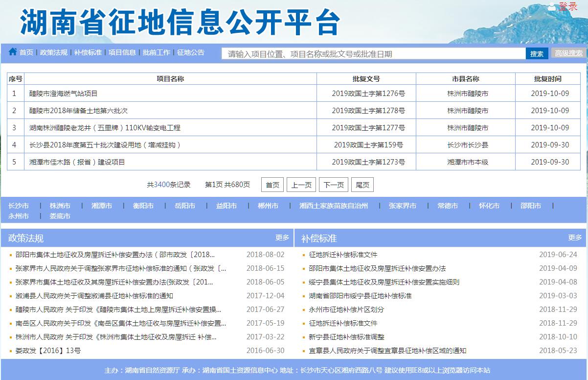The width and height of the screenshot is (588, 380).
Task: Filter by city 长沙市
Action: click(19, 206)
